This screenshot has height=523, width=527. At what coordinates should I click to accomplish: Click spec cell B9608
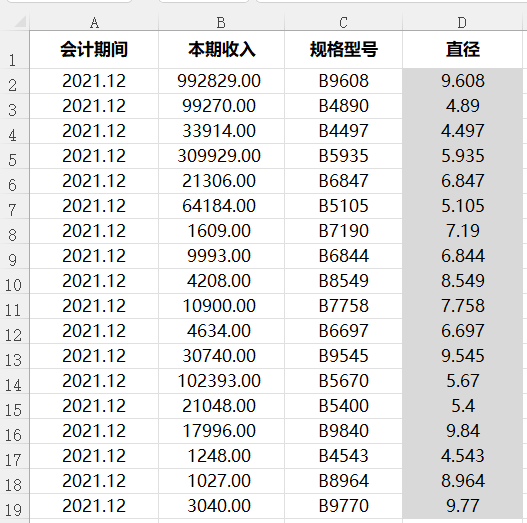coord(343,81)
